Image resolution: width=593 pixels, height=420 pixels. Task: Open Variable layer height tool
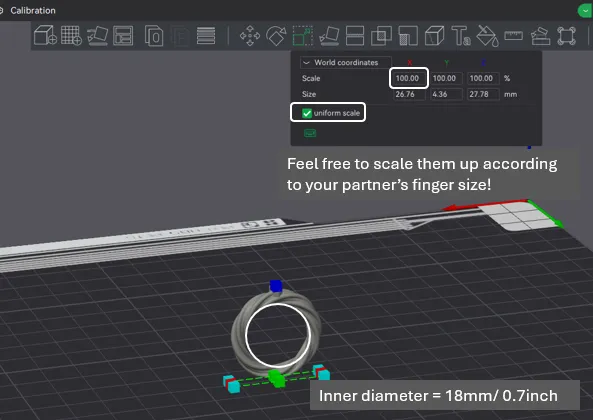[x=206, y=36]
